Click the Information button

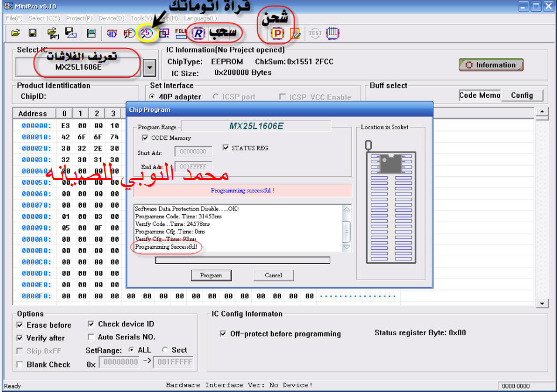pos(491,65)
